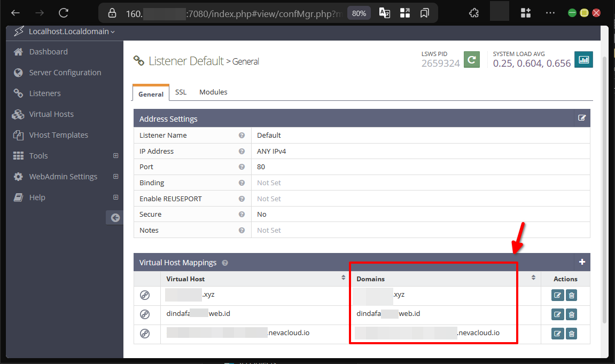Screen dimensions: 615x364
Task: Open the 80% zoom level indicator
Action: pyautogui.click(x=359, y=13)
